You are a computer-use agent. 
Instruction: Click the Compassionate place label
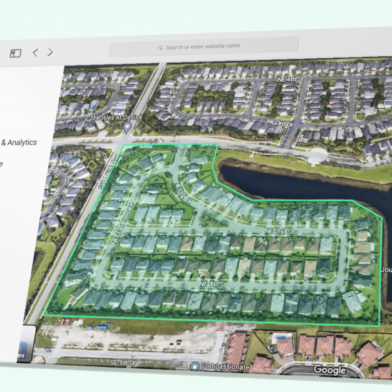point(225,367)
